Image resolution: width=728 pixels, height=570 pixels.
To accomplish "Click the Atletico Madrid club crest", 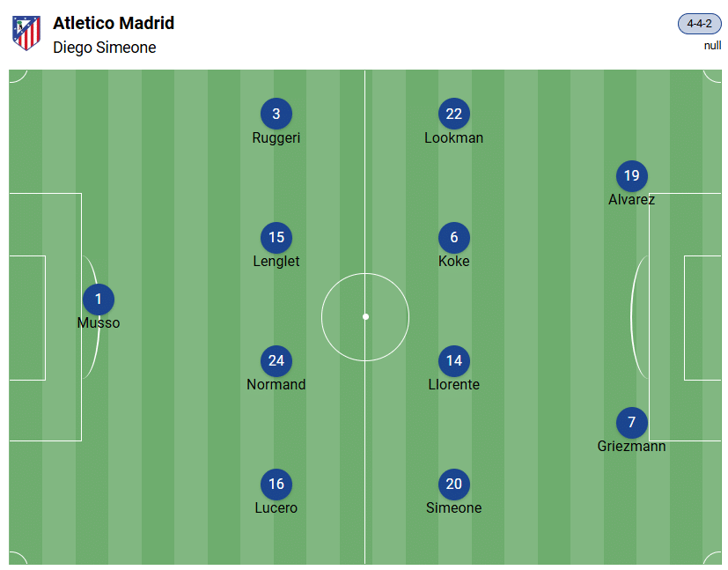I will pos(26,33).
